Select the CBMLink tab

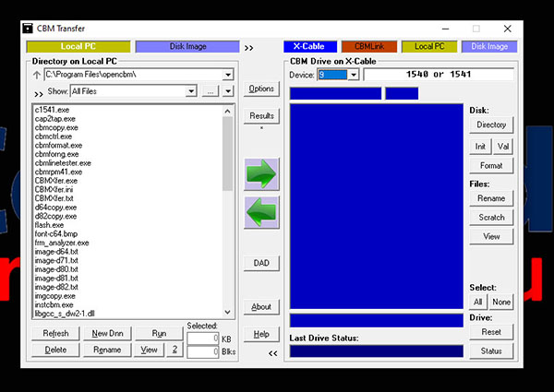pyautogui.click(x=368, y=46)
